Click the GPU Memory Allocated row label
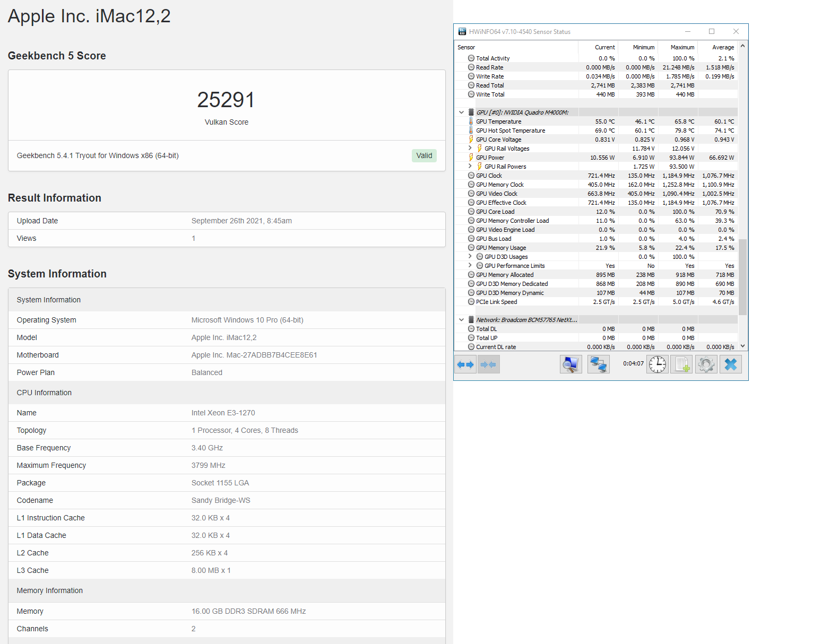The image size is (830, 644). (505, 275)
